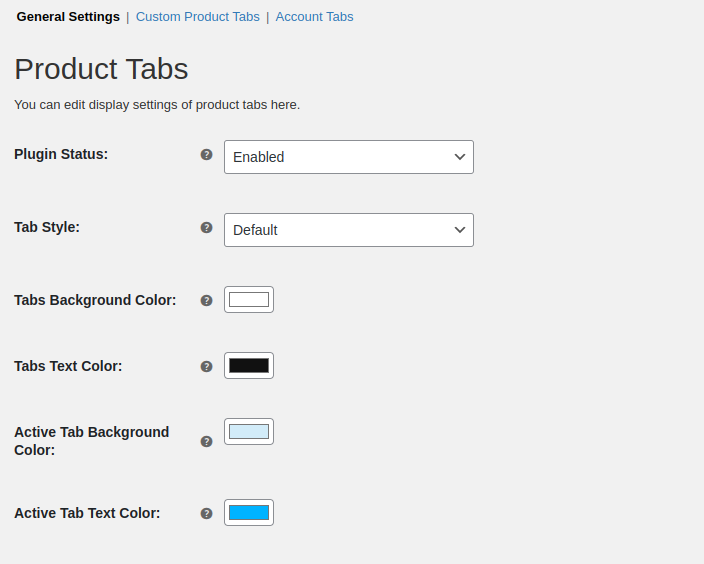Open the Plugin Status dropdown
This screenshot has width=704, height=564.
[348, 157]
